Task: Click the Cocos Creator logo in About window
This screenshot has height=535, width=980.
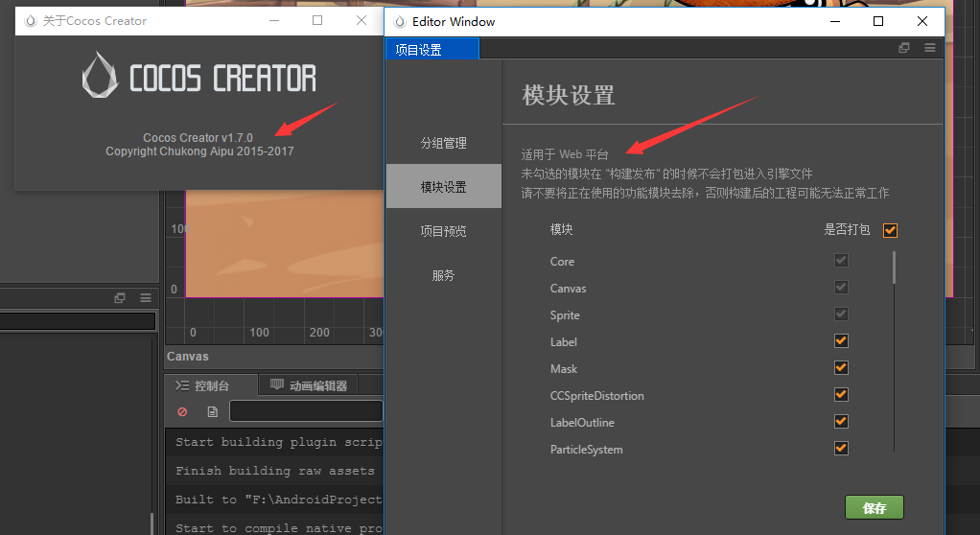Action: pyautogui.click(x=199, y=77)
